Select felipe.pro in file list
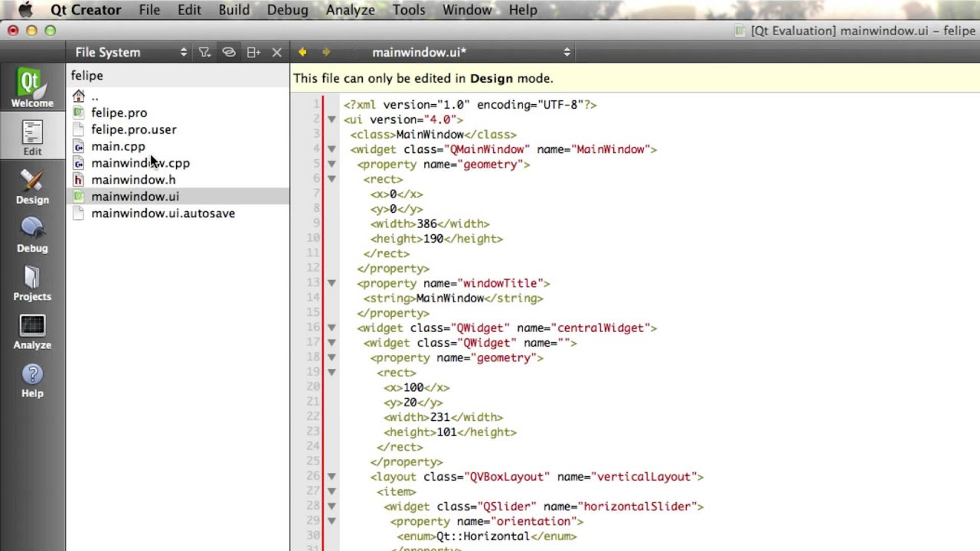This screenshot has height=551, width=980. [x=119, y=112]
